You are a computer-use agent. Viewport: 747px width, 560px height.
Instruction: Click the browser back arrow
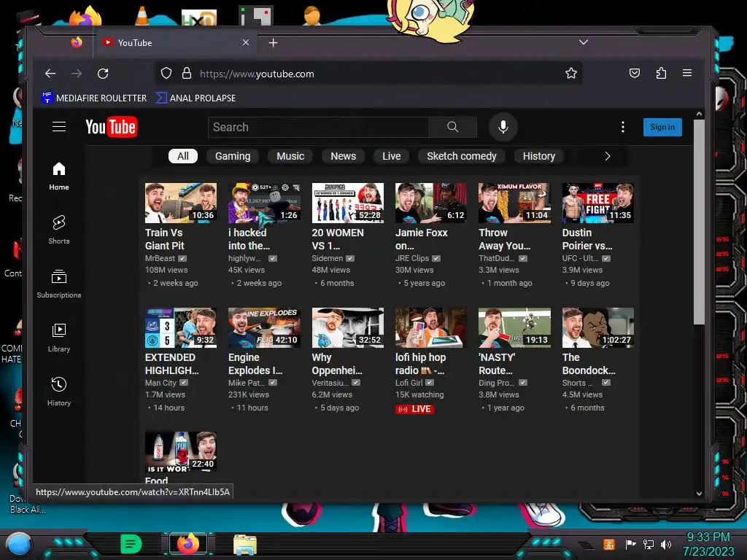pyautogui.click(x=50, y=74)
